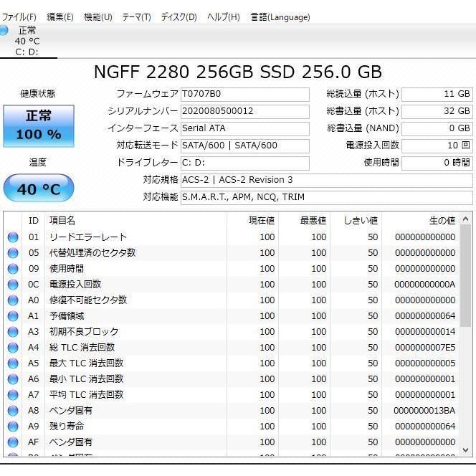This screenshot has height=476, width=476.
Task: Select the 残り寿命 attribute name
Action: coord(67,427)
